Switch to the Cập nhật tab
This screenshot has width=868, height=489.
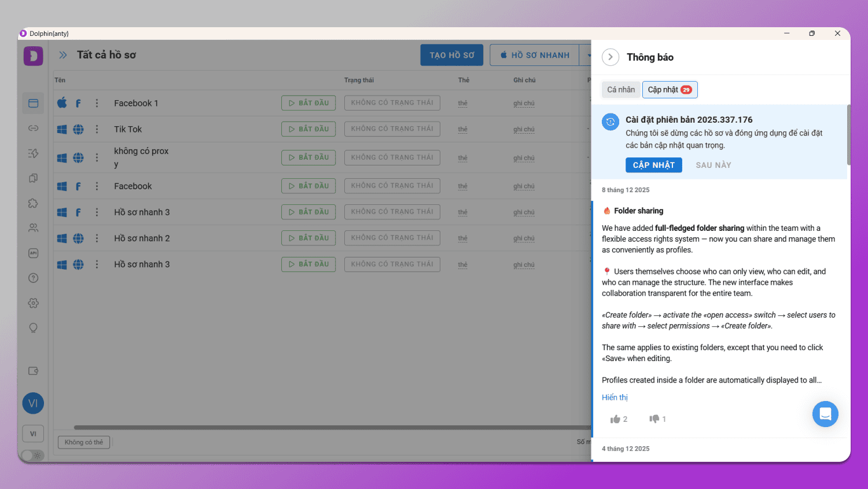[x=670, y=90]
